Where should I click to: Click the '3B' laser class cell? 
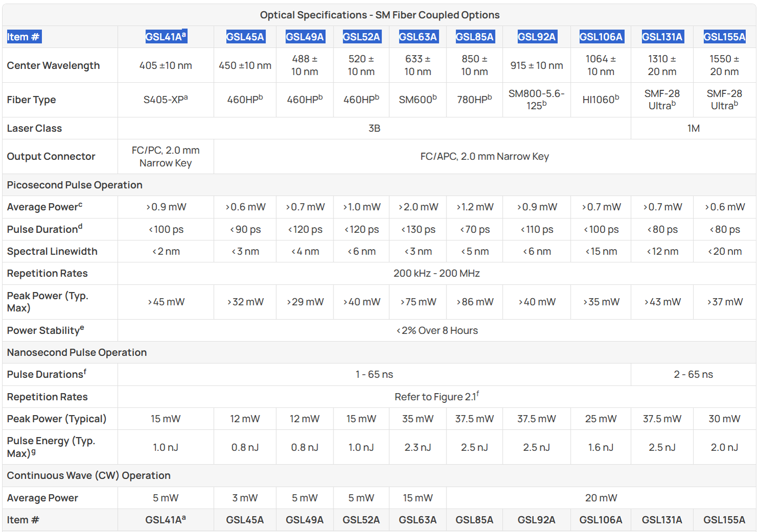click(x=374, y=128)
